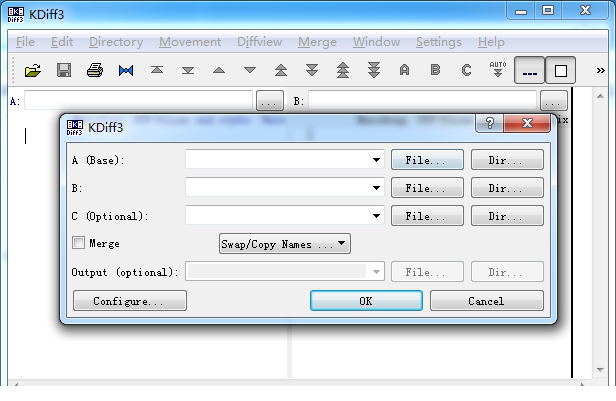Open A (Base) path dropdown
The image size is (616, 401).
pos(376,160)
